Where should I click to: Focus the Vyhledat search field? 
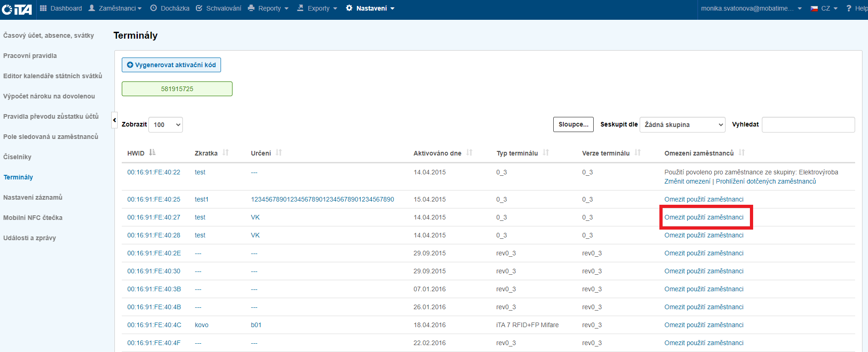(808, 125)
